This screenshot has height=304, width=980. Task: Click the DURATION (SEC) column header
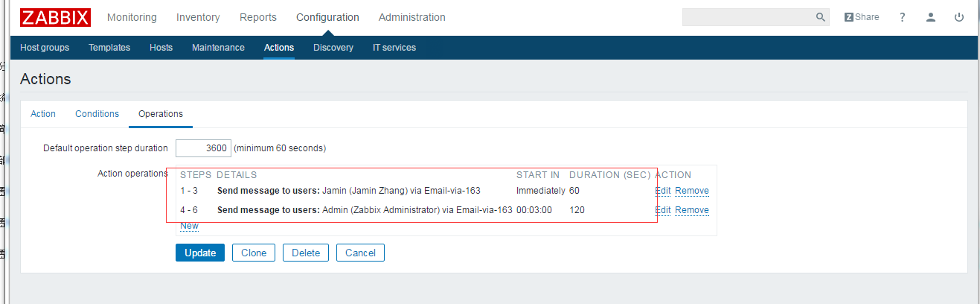click(x=610, y=175)
